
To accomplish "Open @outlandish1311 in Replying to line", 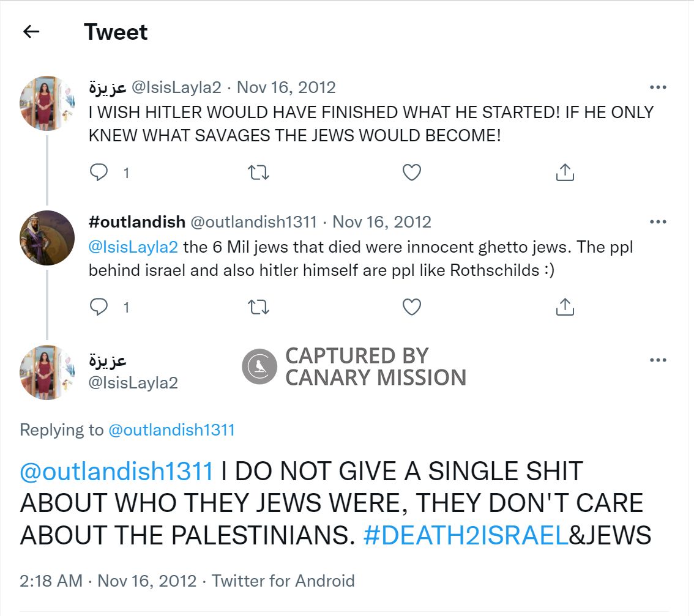I will click(171, 429).
